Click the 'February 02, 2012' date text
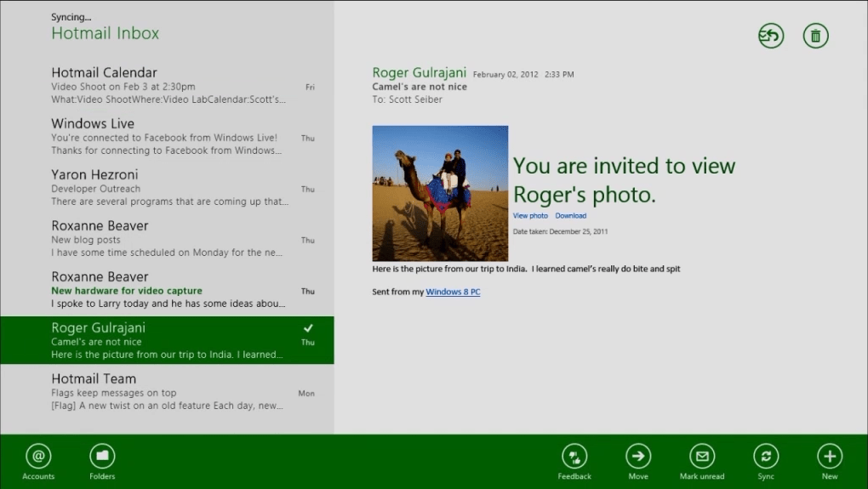This screenshot has height=489, width=868. 505,74
